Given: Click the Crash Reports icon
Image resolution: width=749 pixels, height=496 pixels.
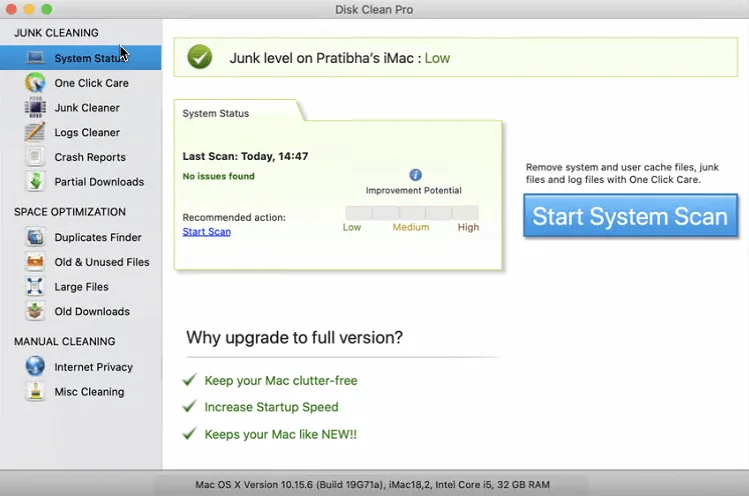Looking at the screenshot, I should [x=35, y=157].
